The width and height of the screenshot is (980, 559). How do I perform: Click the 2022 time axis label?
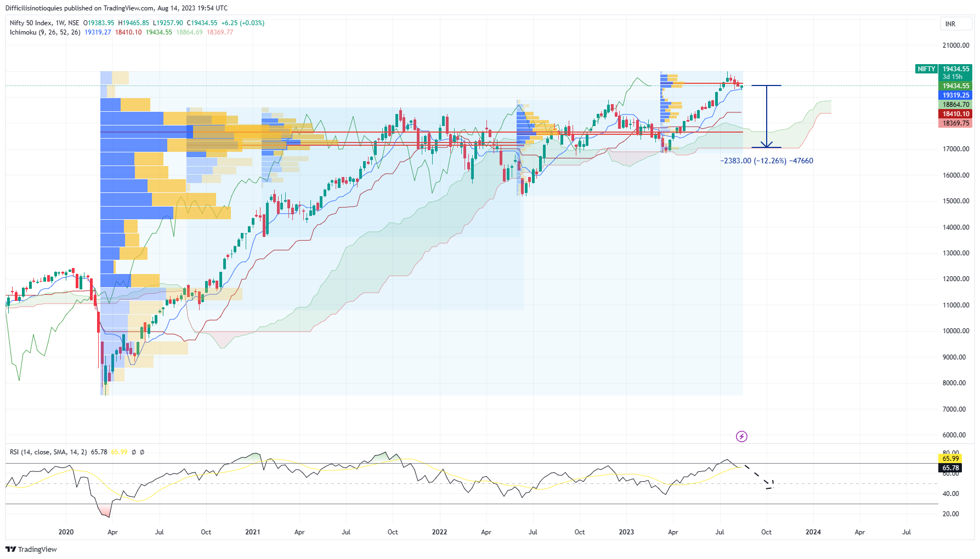coord(439,532)
